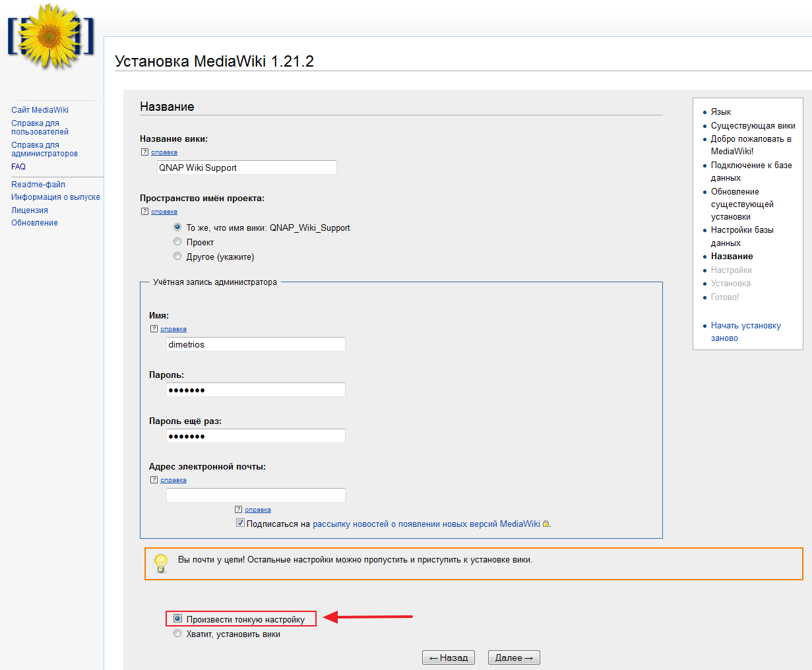Select Хватит, установить вики radio
Screen dimensions: 812x670
[x=177, y=633]
